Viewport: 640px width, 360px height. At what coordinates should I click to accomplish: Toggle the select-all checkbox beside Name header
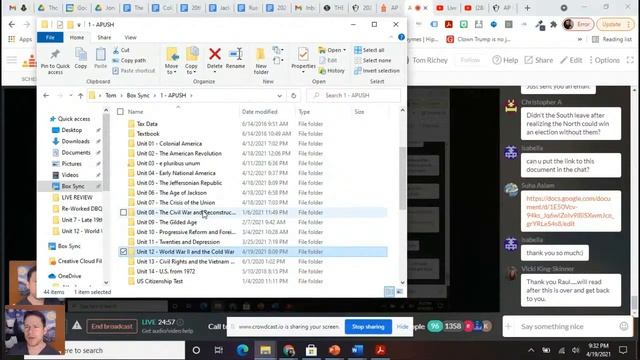click(x=120, y=111)
